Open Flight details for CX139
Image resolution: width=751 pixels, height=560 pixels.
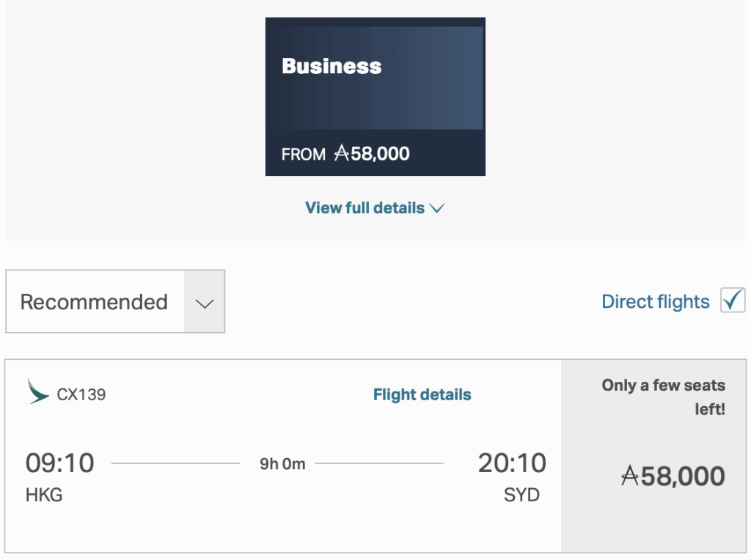tap(422, 394)
